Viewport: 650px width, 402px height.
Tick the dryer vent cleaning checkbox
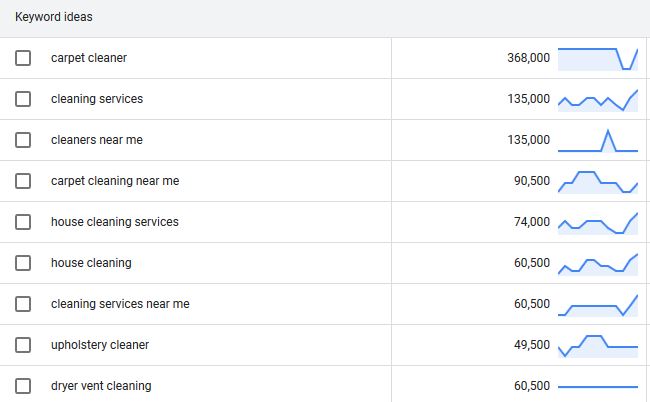click(x=23, y=386)
